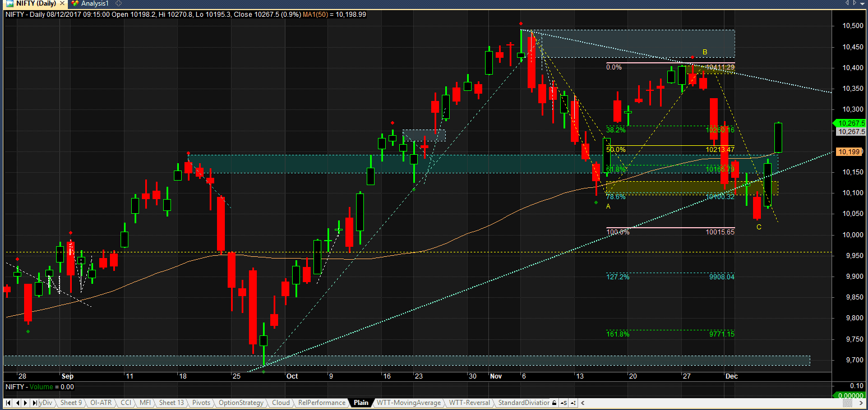
Task: Click the Sep label on date axis
Action: [67, 376]
